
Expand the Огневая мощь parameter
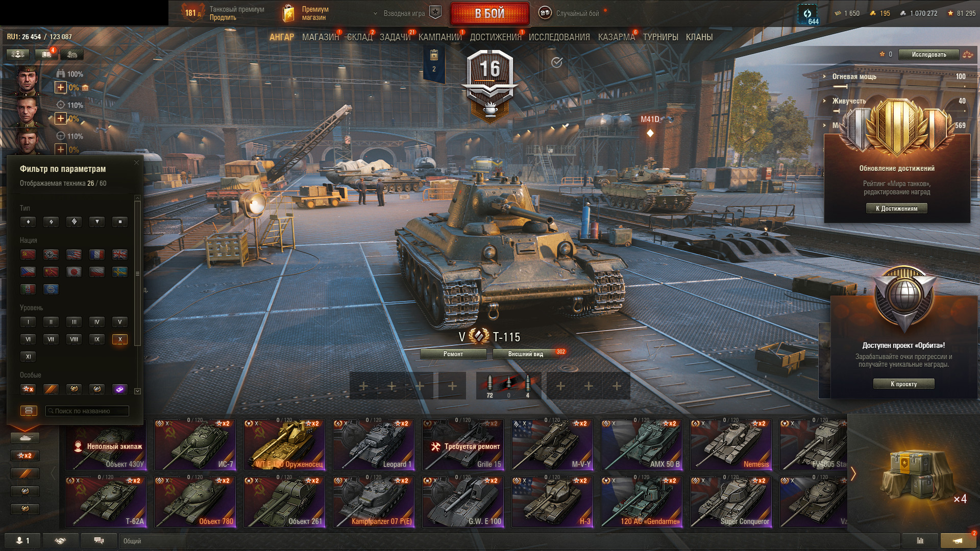(x=854, y=77)
